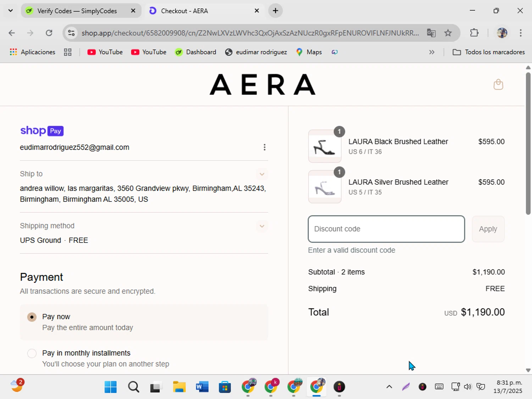Apply the discount code
Screen dimensions: 532x399
[488, 229]
